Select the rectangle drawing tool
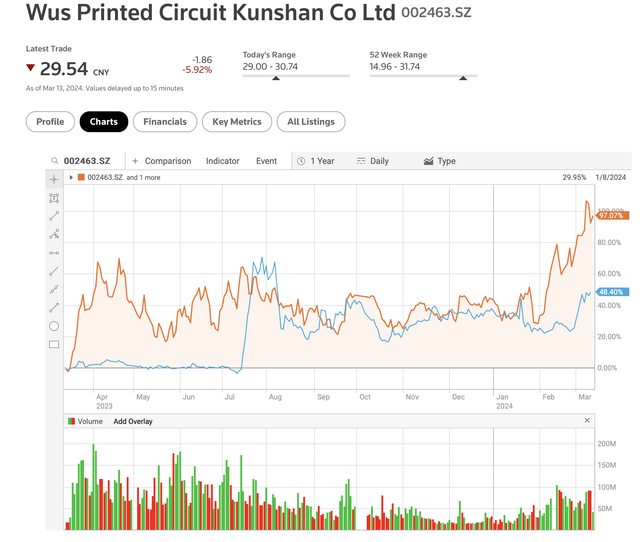Viewport: 640px width, 542px height. point(54,344)
